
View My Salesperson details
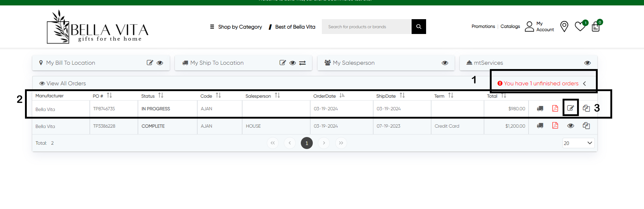click(445, 63)
